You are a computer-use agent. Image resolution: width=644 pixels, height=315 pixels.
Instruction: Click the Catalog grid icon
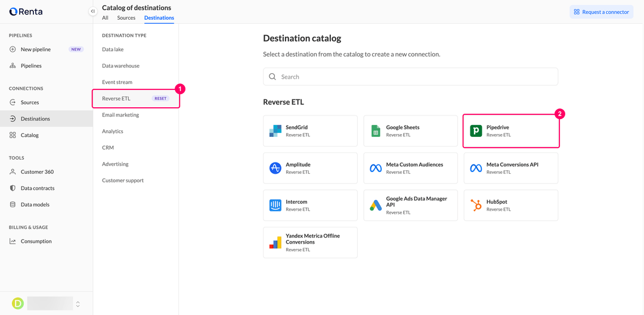pos(13,135)
